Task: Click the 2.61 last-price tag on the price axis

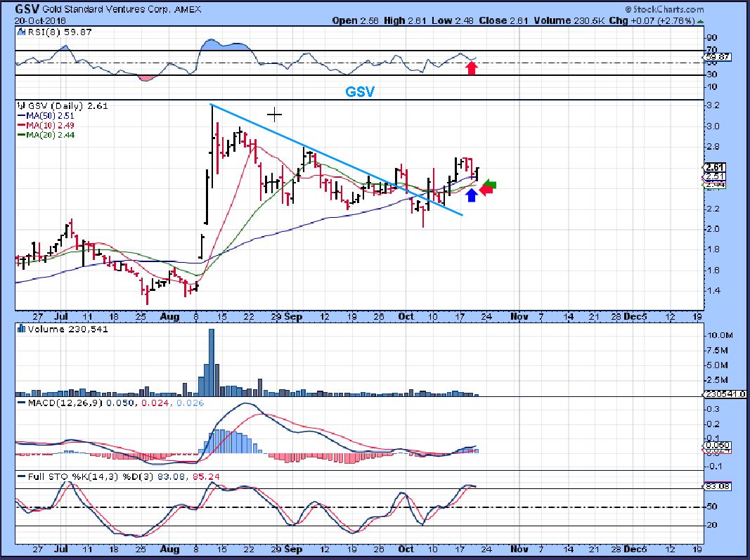Action: pyautogui.click(x=715, y=167)
